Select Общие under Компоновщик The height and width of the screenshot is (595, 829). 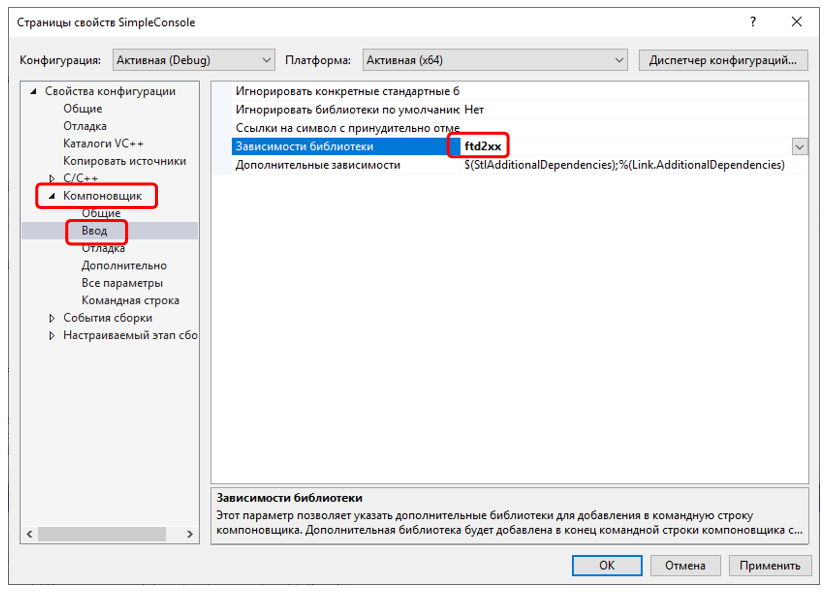pos(100,213)
